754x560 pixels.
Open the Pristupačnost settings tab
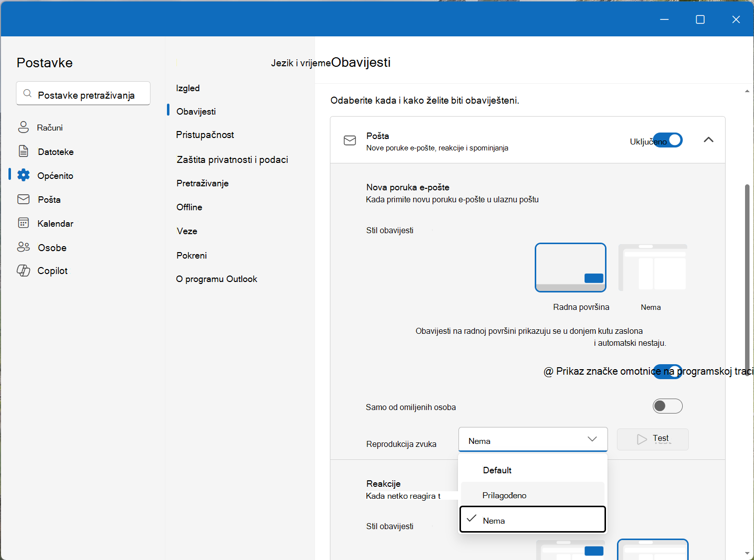205,135
